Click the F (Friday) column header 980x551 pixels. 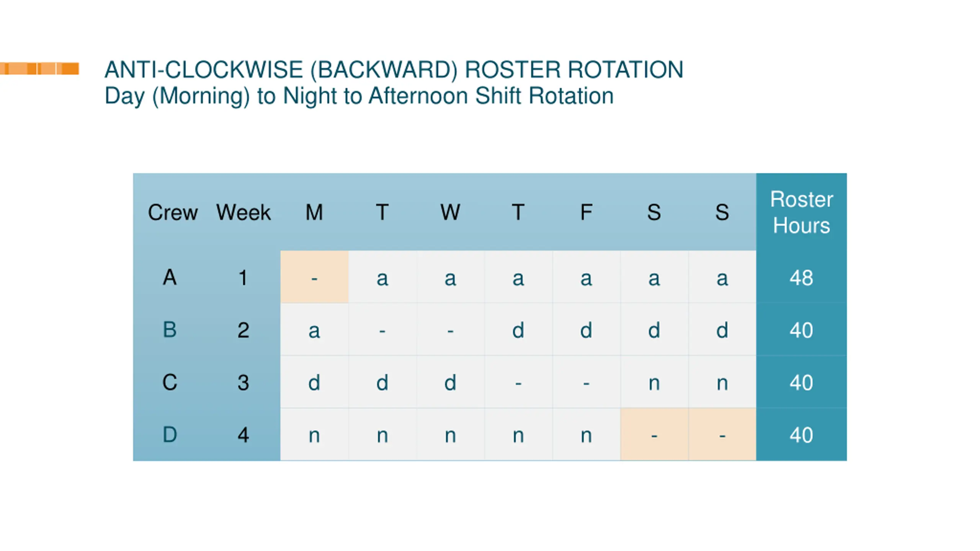click(586, 212)
